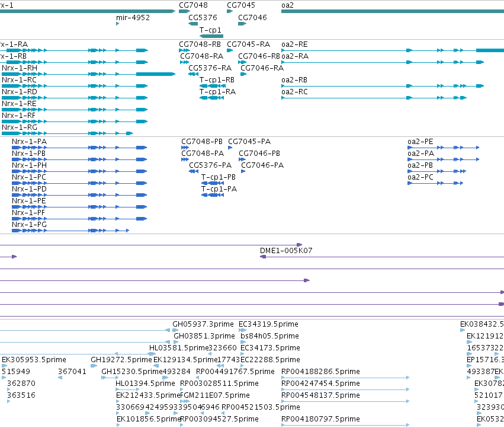
Task: Select the CG7045 gene label
Action: pyautogui.click(x=241, y=5)
